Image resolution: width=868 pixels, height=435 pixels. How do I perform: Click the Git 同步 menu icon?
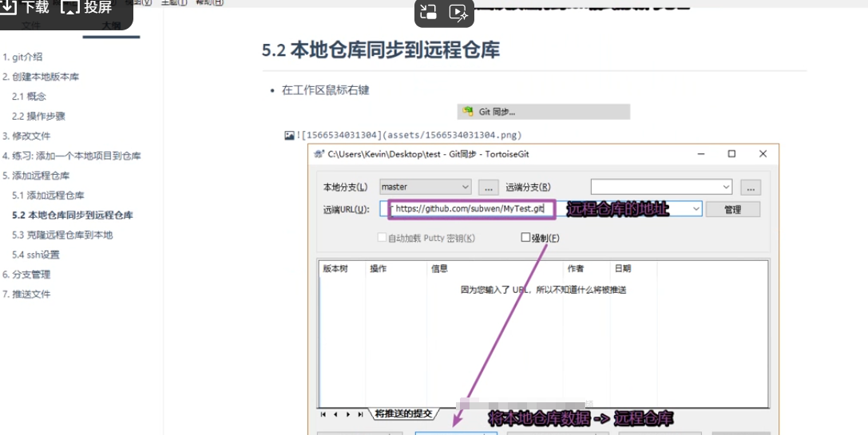pyautogui.click(x=468, y=112)
